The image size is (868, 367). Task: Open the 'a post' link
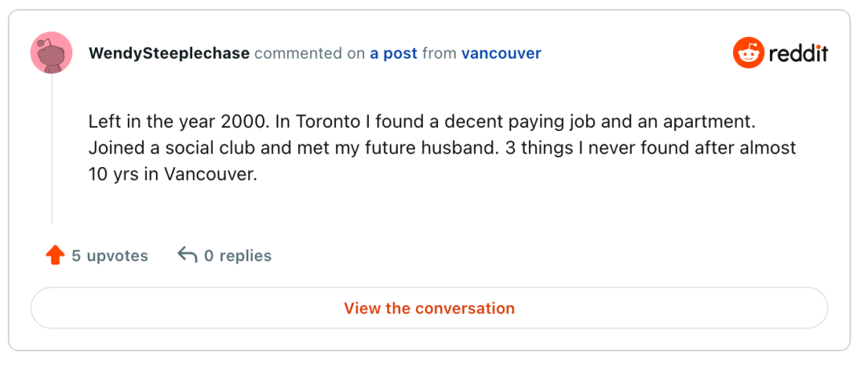[x=393, y=54]
